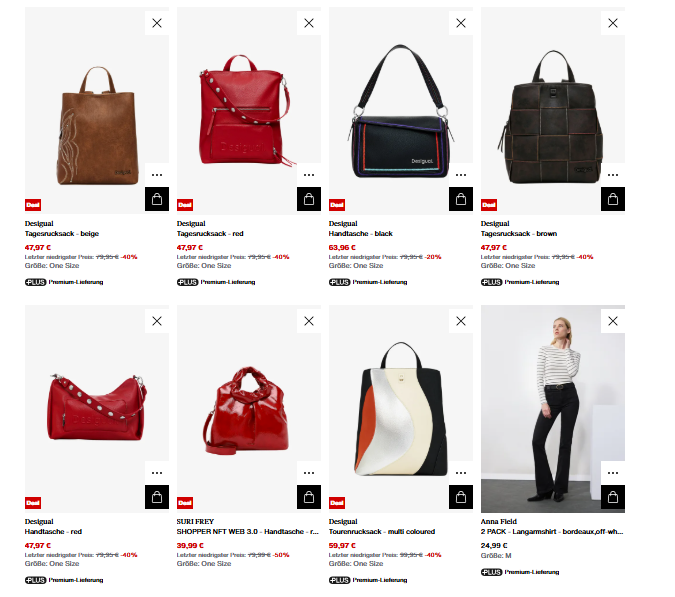
Task: Add the black Desigual Handtasche to bag
Action: [x=461, y=199]
